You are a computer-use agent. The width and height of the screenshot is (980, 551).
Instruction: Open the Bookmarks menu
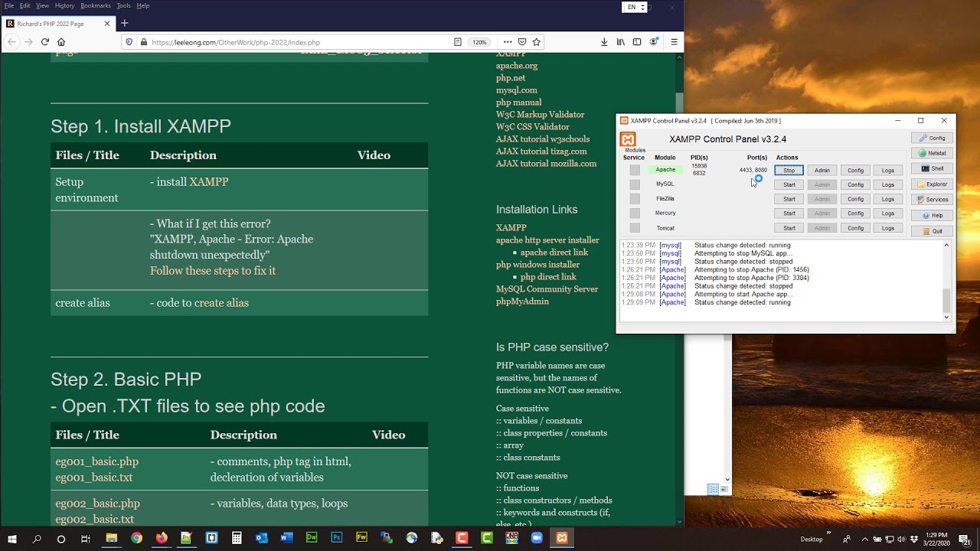pos(96,5)
